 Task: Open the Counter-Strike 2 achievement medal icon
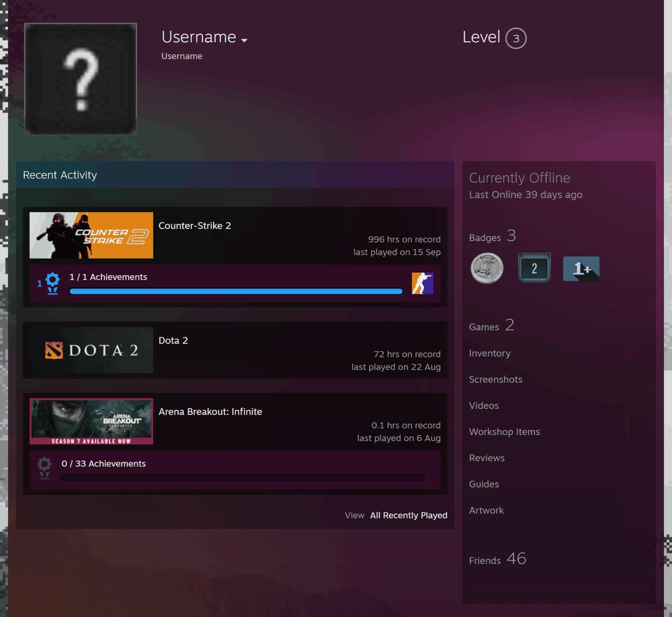(52, 283)
